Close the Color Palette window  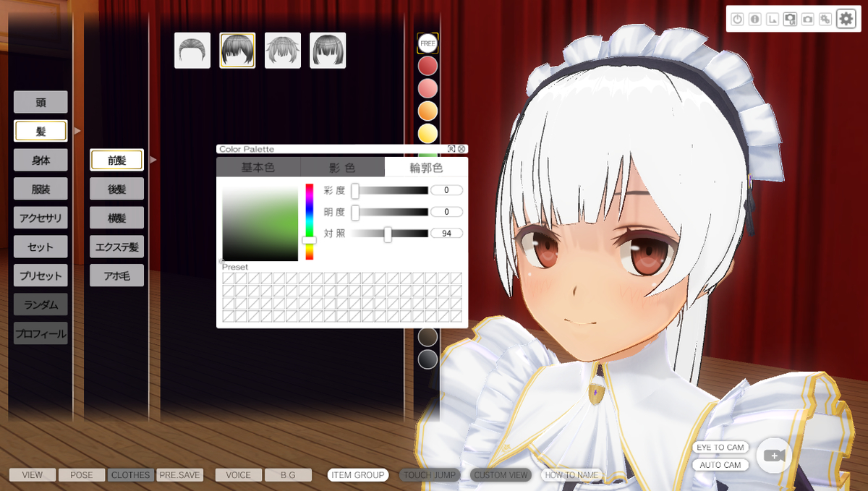tap(461, 149)
